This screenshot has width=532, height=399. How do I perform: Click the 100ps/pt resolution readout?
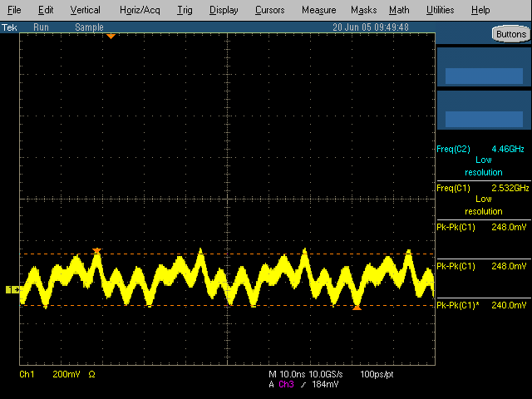377,375
